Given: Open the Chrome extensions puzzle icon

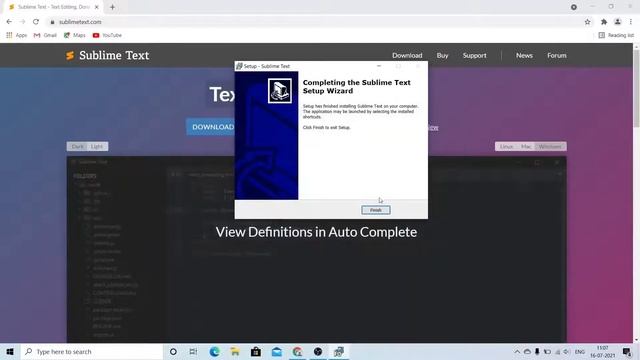Looking at the screenshot, I should [604, 22].
